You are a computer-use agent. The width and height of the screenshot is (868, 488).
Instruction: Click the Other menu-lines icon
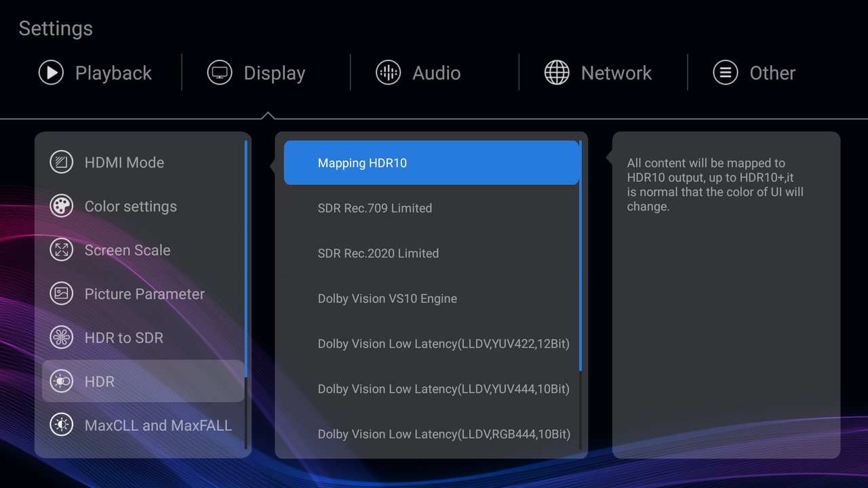pos(726,73)
